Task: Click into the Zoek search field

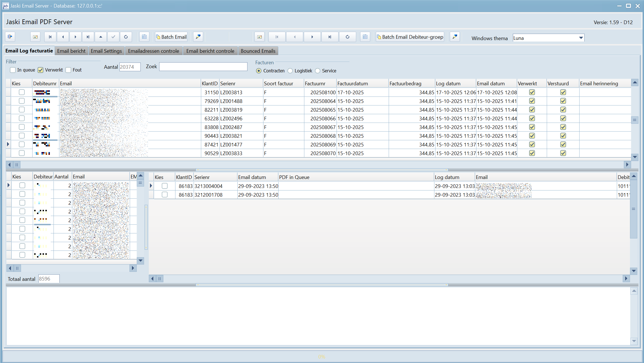Action: (203, 66)
